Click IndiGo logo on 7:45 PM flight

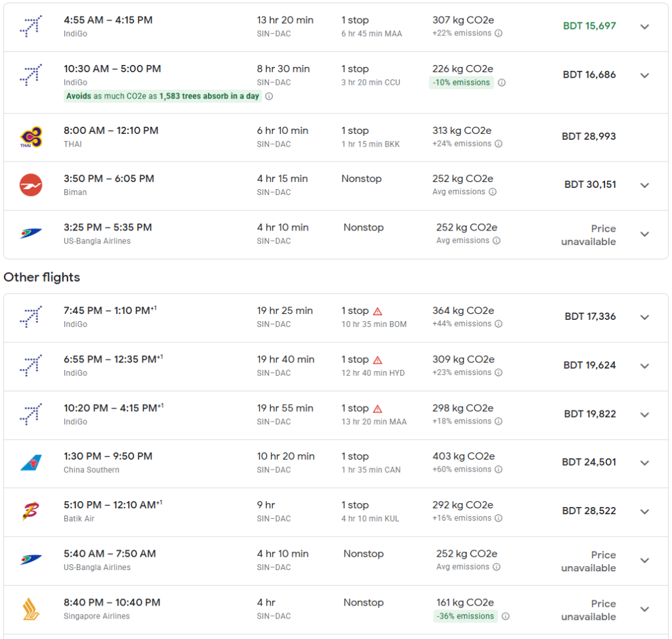pos(31,317)
